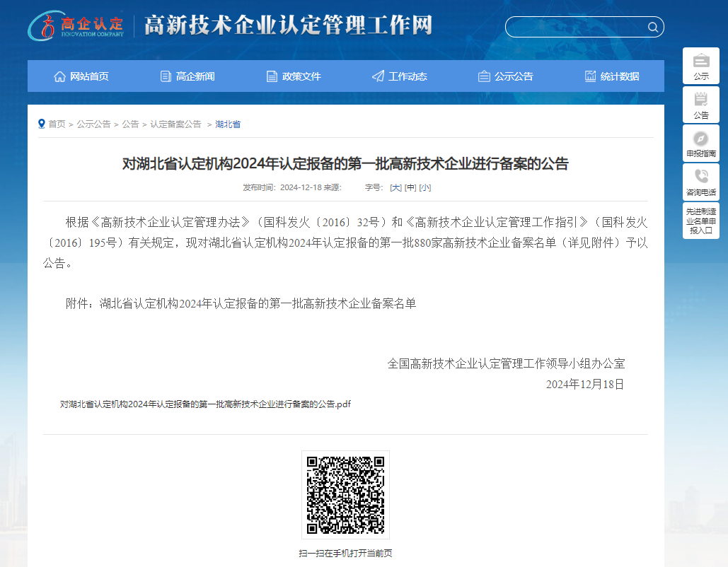Open the 公示 sidebar icon
Screen dimensions: 728x567
[700, 61]
